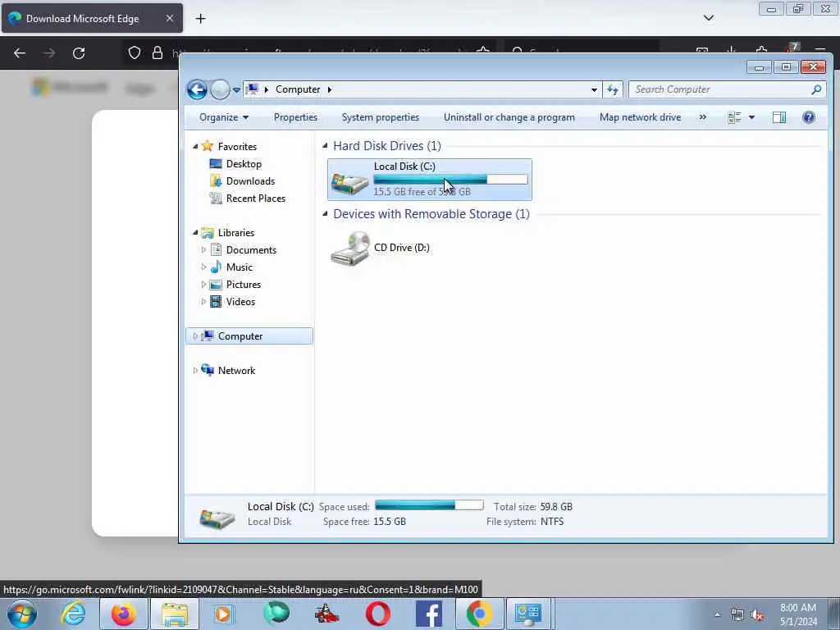
Task: Open Facebook shortcut on taskbar
Action: [428, 614]
